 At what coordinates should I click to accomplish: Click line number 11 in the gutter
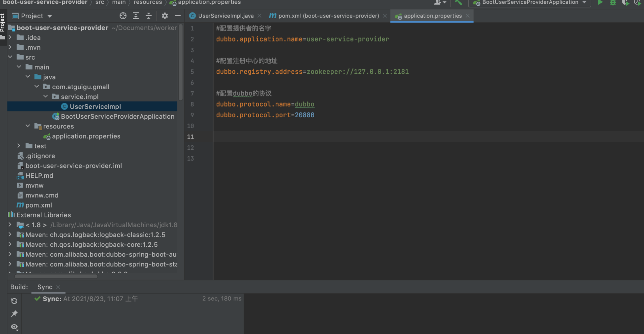pyautogui.click(x=191, y=137)
